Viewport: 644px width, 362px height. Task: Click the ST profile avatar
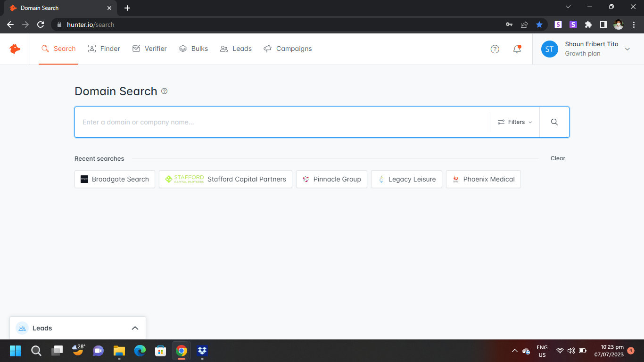tap(550, 49)
